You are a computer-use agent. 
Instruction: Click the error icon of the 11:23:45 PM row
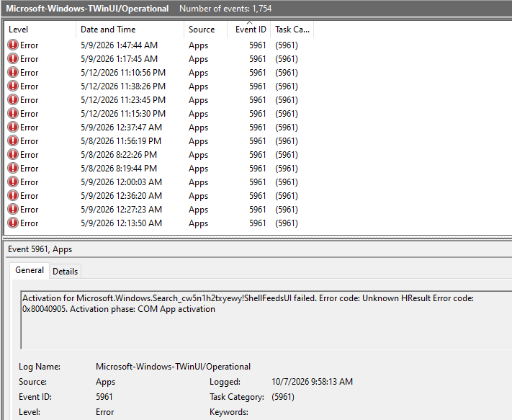(13, 99)
